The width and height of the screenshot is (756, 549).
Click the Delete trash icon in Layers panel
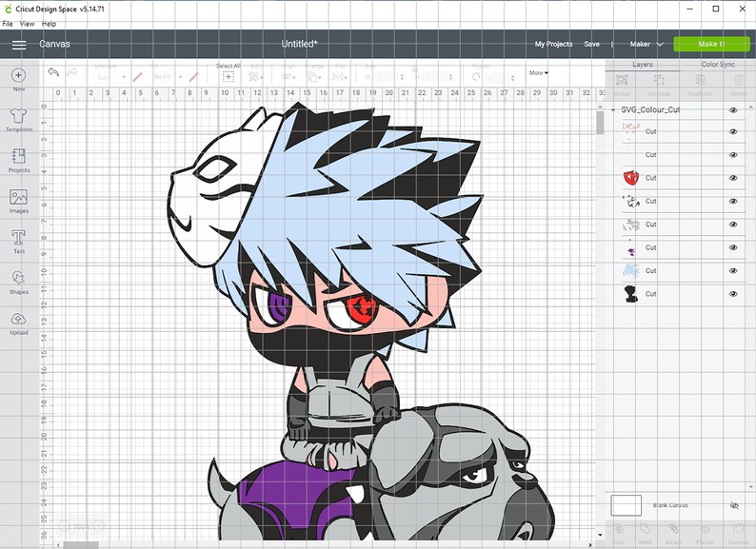pyautogui.click(x=738, y=80)
